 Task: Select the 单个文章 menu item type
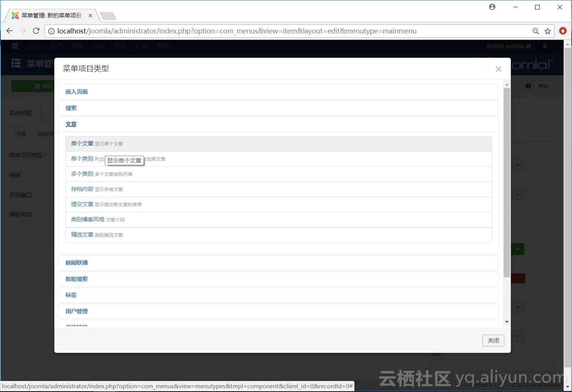278,143
